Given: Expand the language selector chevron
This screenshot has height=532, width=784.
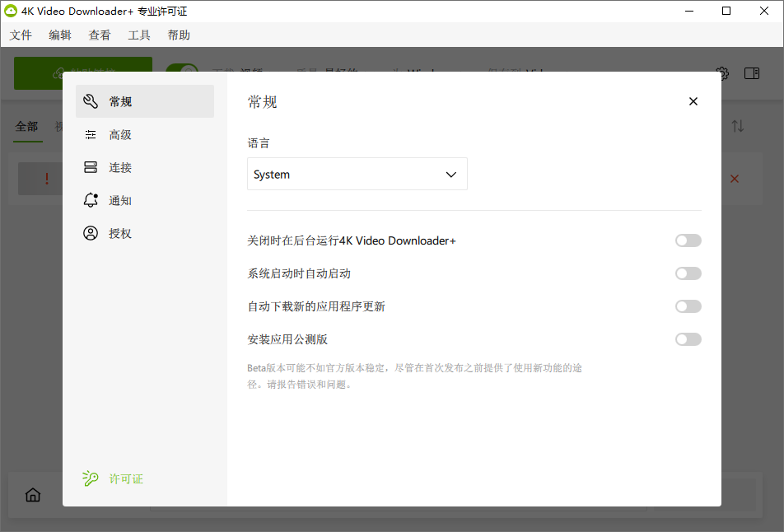Looking at the screenshot, I should pos(450,174).
